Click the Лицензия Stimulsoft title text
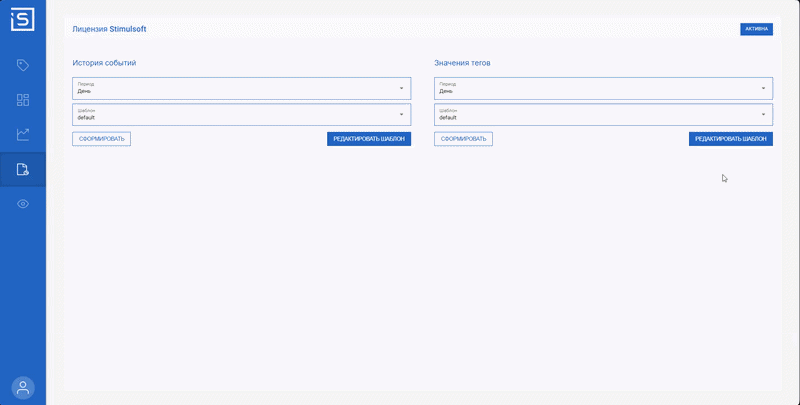 point(109,29)
